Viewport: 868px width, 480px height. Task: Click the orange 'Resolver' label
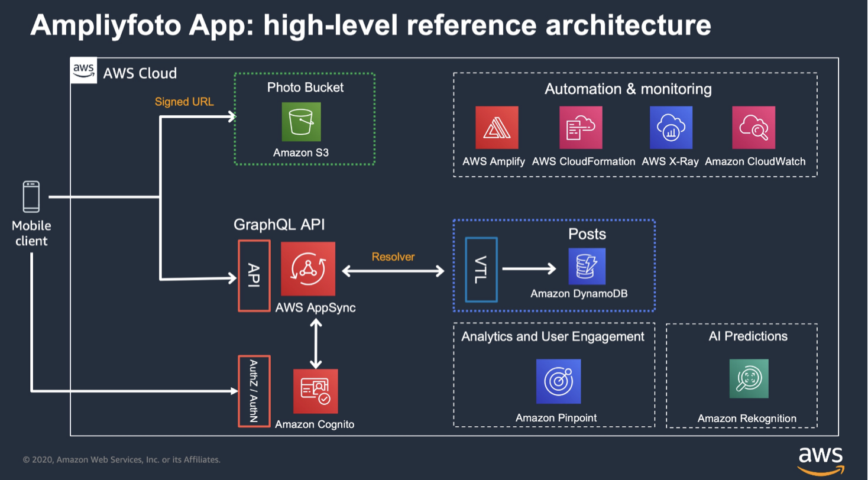(x=393, y=257)
